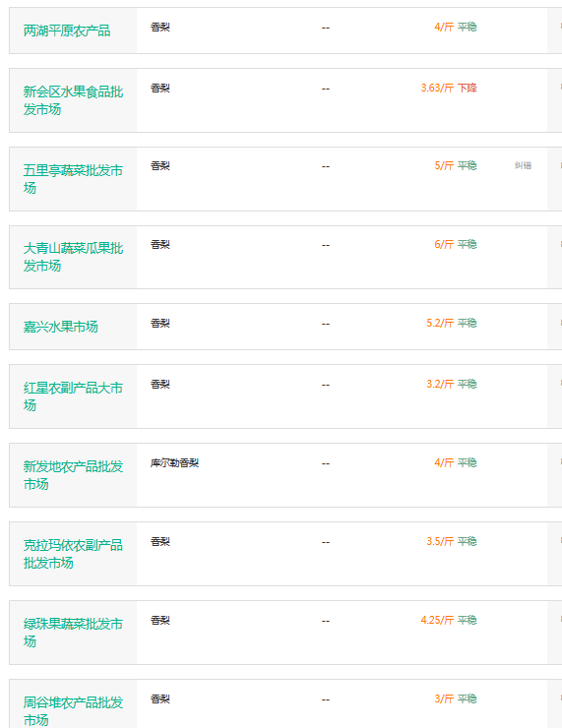Open the 绿珠果蔬菜批发市场 link
Image resolution: width=562 pixels, height=728 pixels.
[73, 632]
